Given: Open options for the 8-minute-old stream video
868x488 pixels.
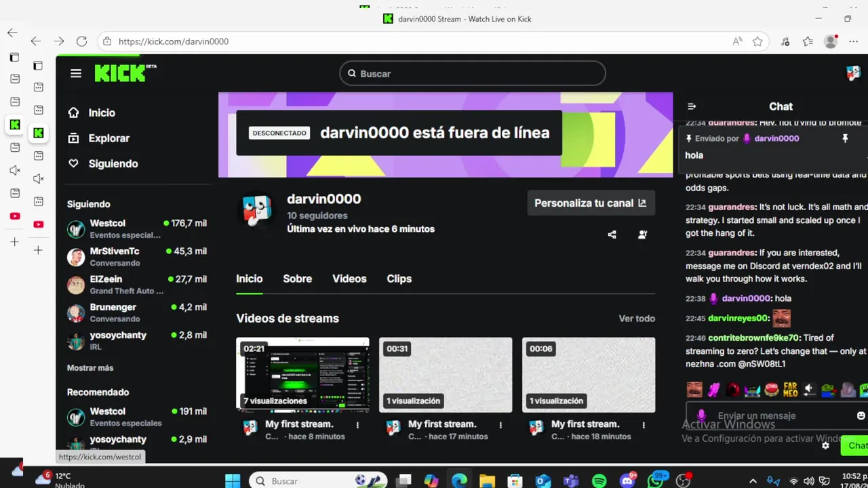Looking at the screenshot, I should coord(358,425).
